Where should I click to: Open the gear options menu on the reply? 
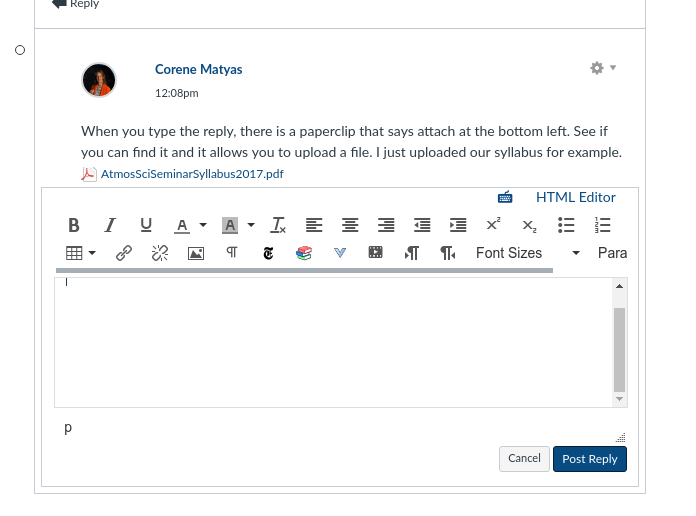click(603, 68)
